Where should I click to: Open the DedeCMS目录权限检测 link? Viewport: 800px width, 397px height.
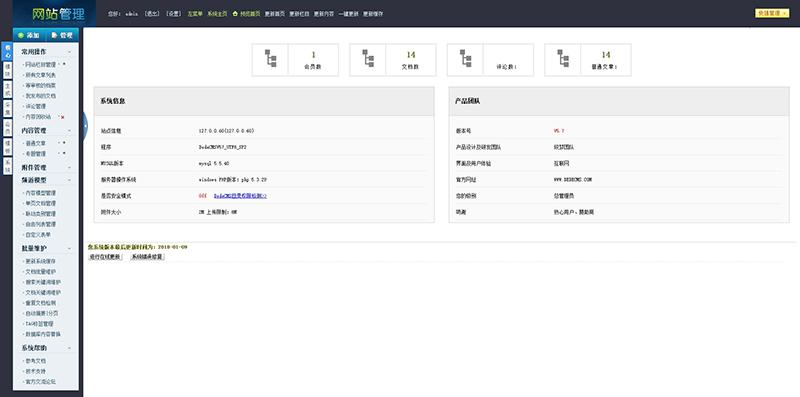pyautogui.click(x=240, y=196)
